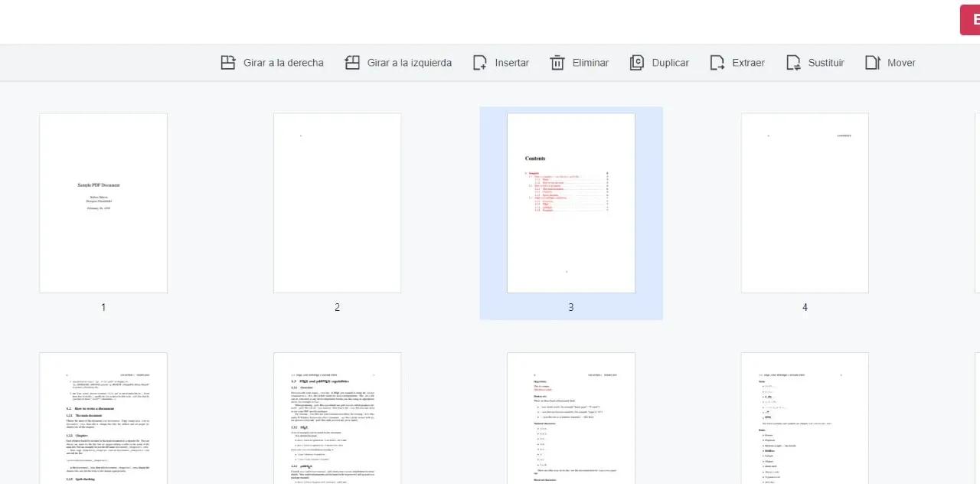Select page 1 title page thumbnail
Image resolution: width=980 pixels, height=484 pixels.
point(103,203)
